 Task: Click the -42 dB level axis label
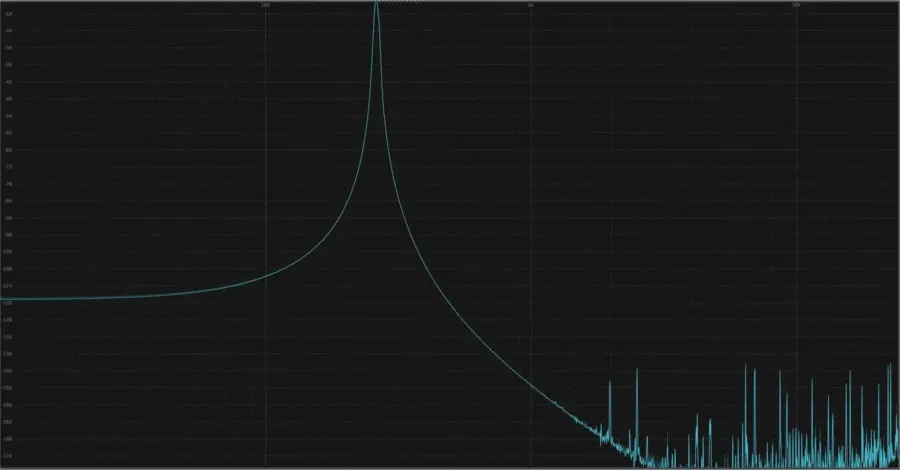click(9, 81)
